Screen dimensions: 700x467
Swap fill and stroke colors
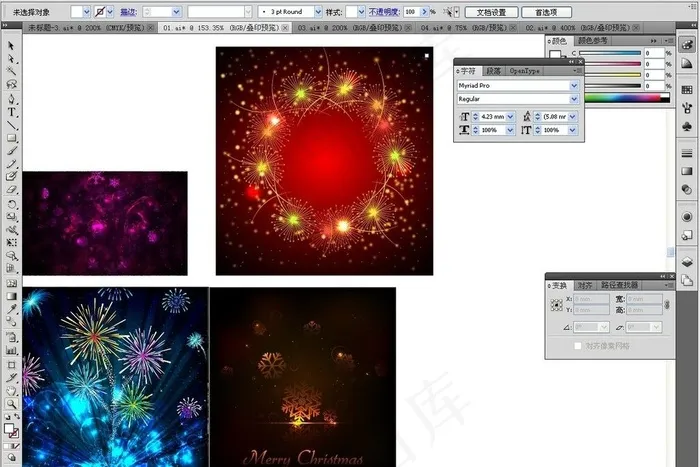17,417
